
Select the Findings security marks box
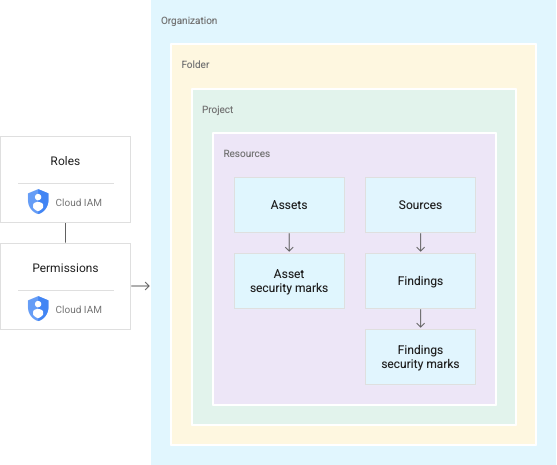click(421, 357)
